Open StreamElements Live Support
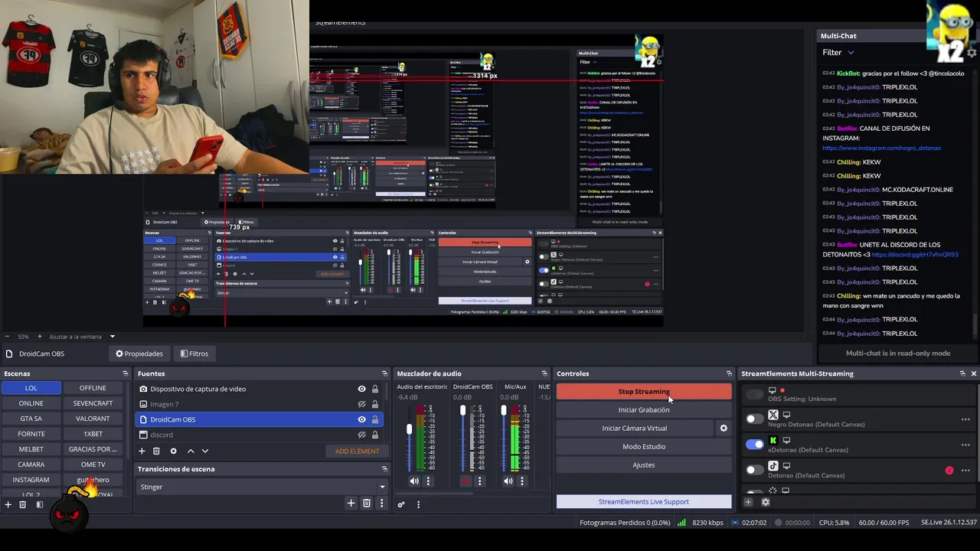 pos(644,502)
